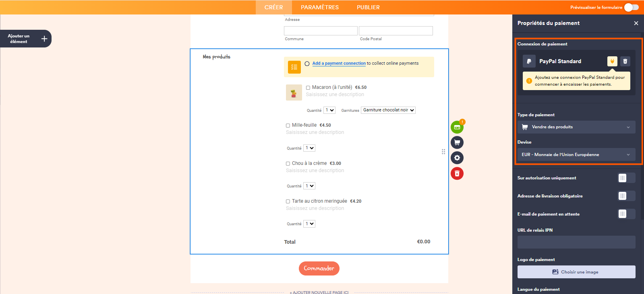The image size is (644, 294).
Task: Open the Devise EUR currency dropdown
Action: tap(576, 154)
